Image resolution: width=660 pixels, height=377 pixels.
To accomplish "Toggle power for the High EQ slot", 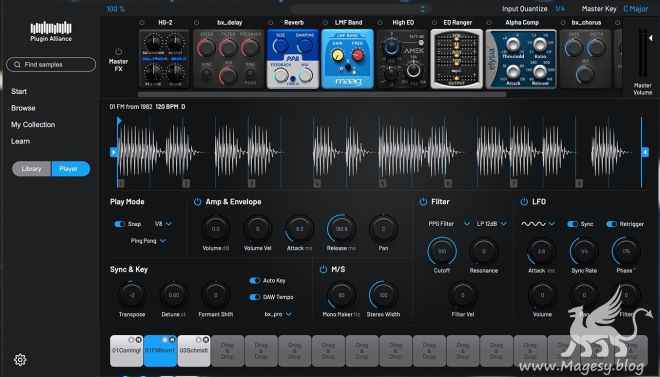I will pos(380,22).
